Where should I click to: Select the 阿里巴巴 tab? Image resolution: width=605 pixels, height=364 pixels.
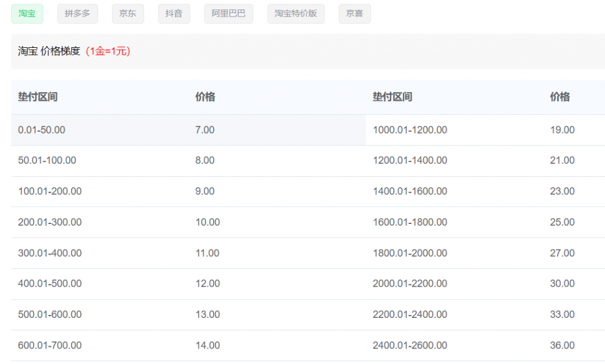point(229,14)
